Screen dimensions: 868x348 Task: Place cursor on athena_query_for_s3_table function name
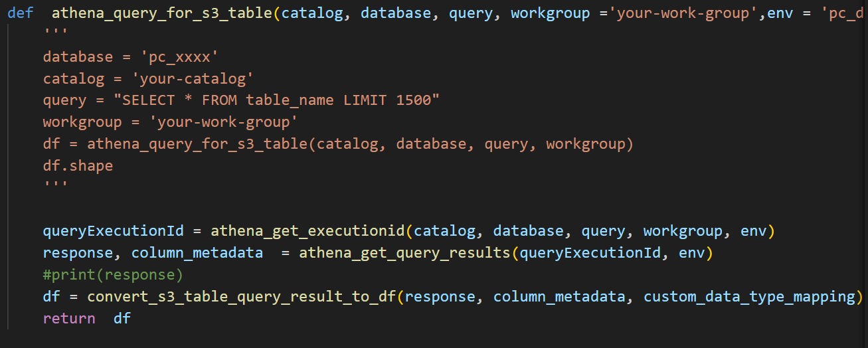(x=162, y=13)
